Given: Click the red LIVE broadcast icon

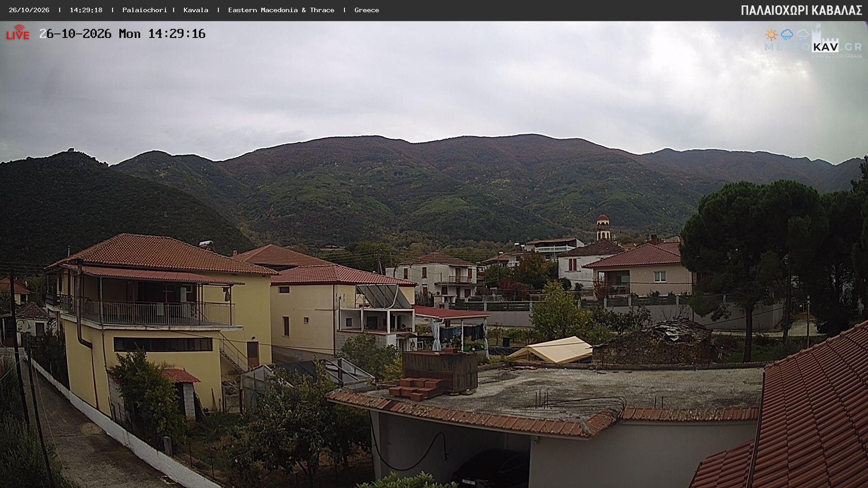Looking at the screenshot, I should point(18,33).
